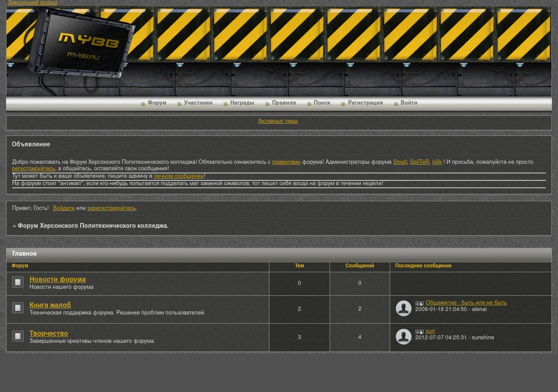The width and height of the screenshot is (558, 392).
Task: Open the Регистрация menu item
Action: 365,103
